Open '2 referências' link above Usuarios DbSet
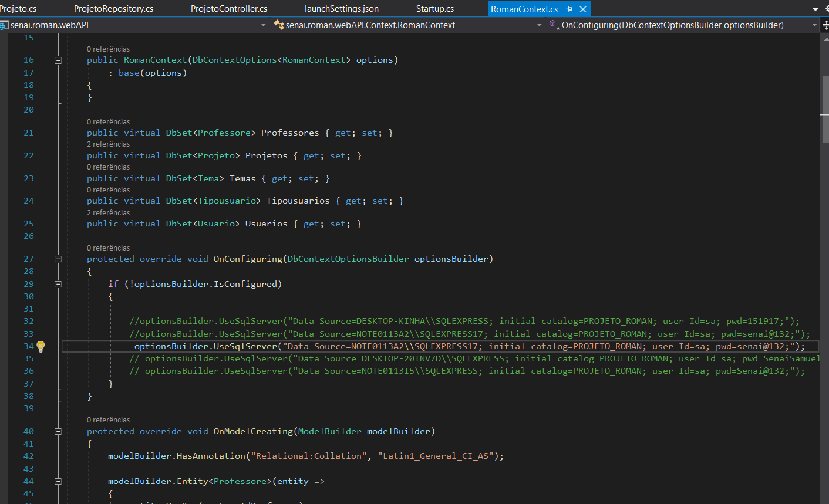This screenshot has width=829, height=504. pos(109,213)
